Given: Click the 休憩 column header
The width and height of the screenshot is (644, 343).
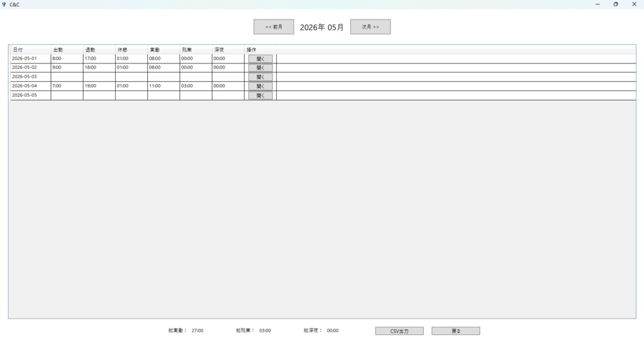Looking at the screenshot, I should coord(131,50).
